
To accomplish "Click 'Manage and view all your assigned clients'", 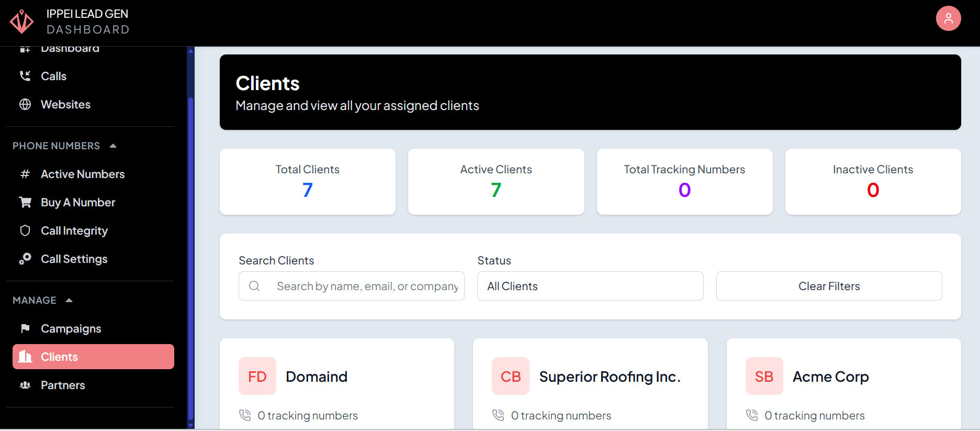I will 357,105.
